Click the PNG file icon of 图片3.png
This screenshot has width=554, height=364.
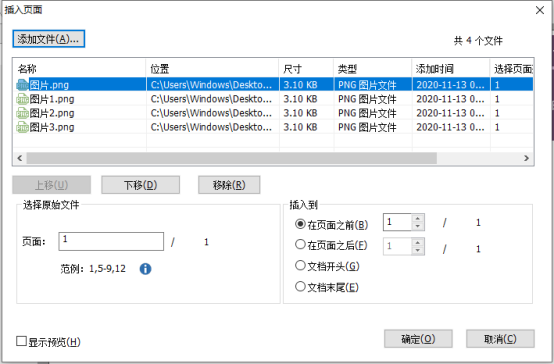(22, 127)
